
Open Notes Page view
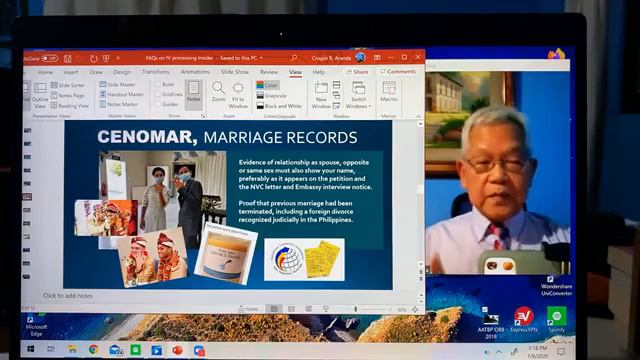point(68,96)
